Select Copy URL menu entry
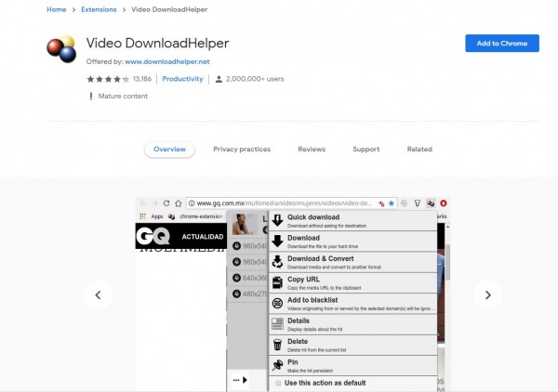 (353, 283)
